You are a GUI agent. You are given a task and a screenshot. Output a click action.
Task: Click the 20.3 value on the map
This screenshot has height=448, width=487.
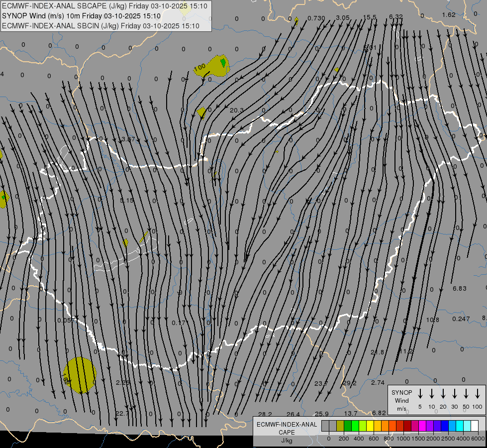coord(237,111)
